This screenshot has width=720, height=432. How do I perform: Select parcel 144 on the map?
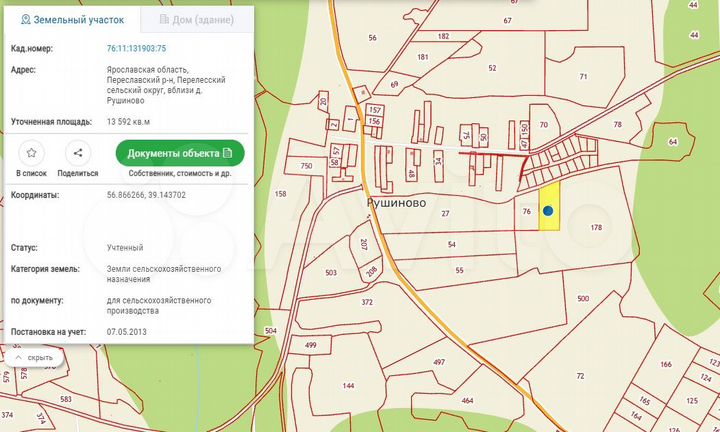pyautogui.click(x=348, y=385)
